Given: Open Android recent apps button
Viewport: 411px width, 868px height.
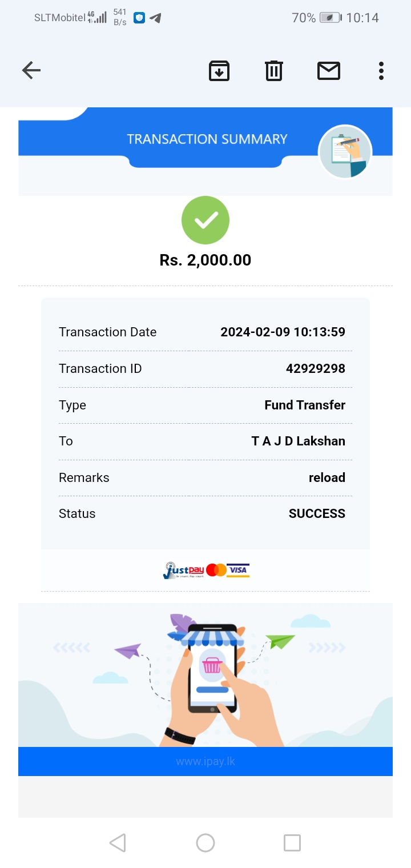Looking at the screenshot, I should (292, 843).
